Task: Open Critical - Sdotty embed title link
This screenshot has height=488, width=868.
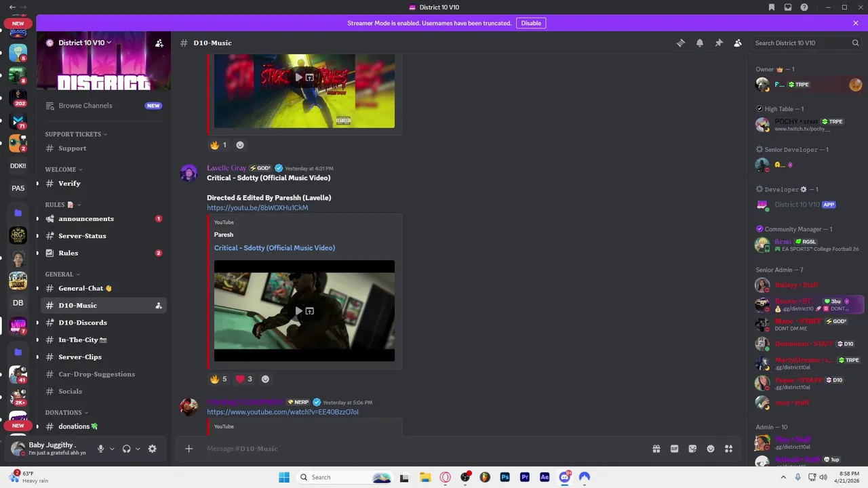Action: click(275, 248)
